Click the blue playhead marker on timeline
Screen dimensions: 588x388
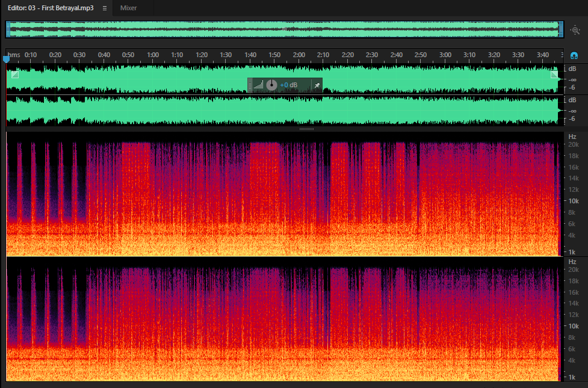click(x=6, y=59)
